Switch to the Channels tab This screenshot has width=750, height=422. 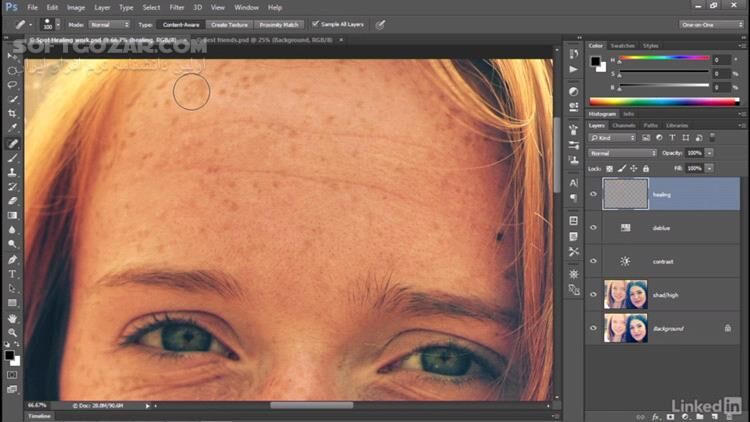[624, 125]
